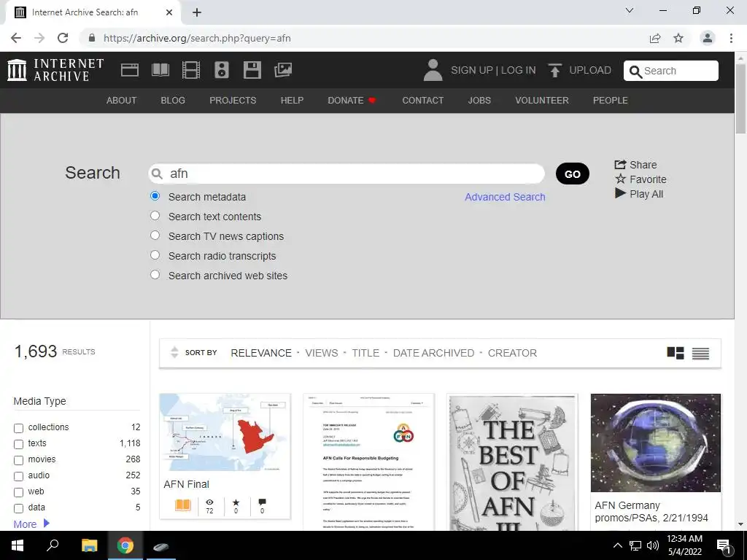Check the audio media type filter
The width and height of the screenshot is (747, 560).
point(18,476)
